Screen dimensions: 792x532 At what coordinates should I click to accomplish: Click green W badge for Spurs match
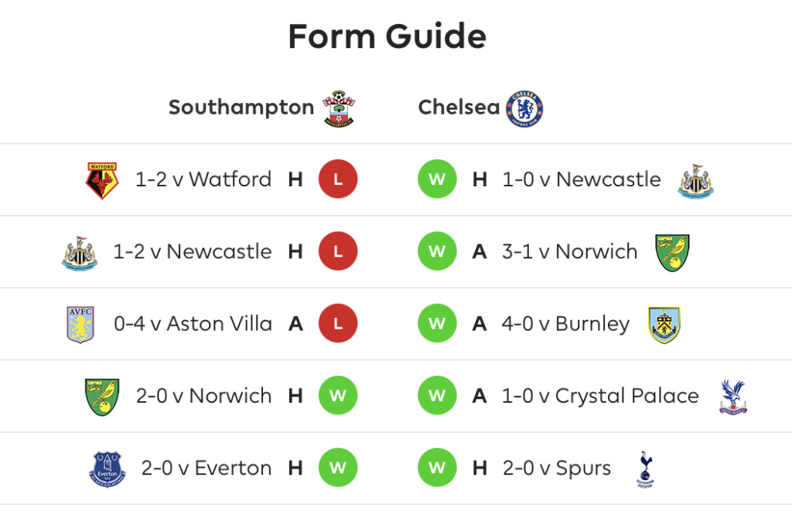click(x=437, y=467)
